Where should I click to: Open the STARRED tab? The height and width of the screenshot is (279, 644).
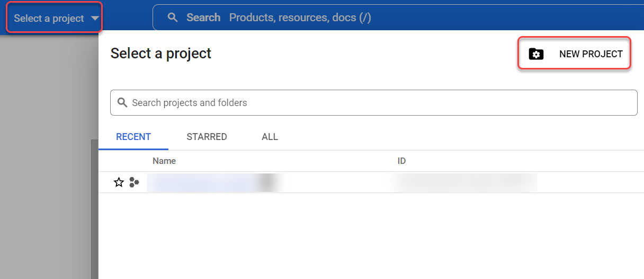207,137
